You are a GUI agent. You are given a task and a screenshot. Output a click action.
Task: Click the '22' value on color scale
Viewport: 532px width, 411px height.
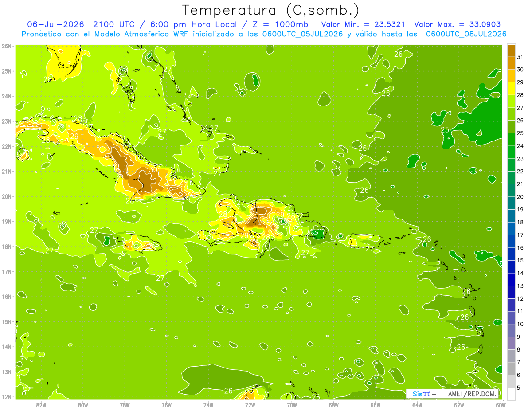click(x=520, y=171)
